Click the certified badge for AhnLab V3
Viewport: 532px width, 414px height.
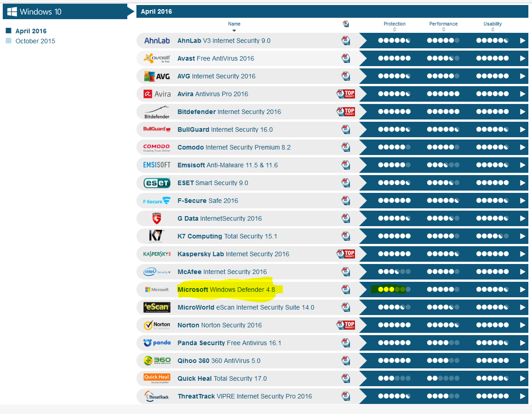346,41
